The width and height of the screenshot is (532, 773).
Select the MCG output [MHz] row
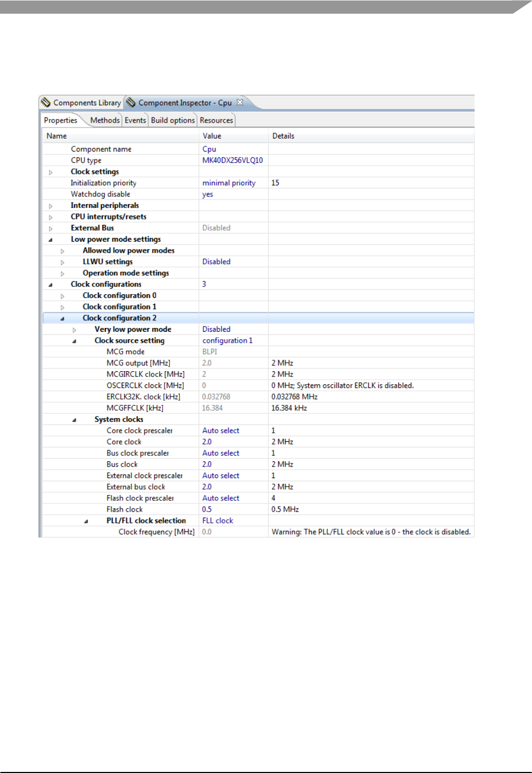(x=258, y=363)
